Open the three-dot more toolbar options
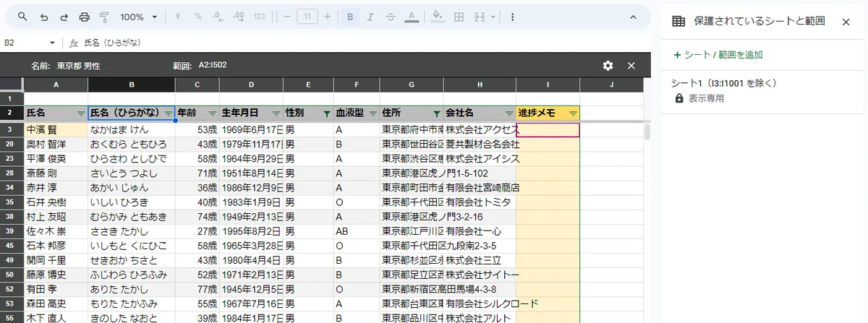Image resolution: width=868 pixels, height=323 pixels. tap(513, 17)
